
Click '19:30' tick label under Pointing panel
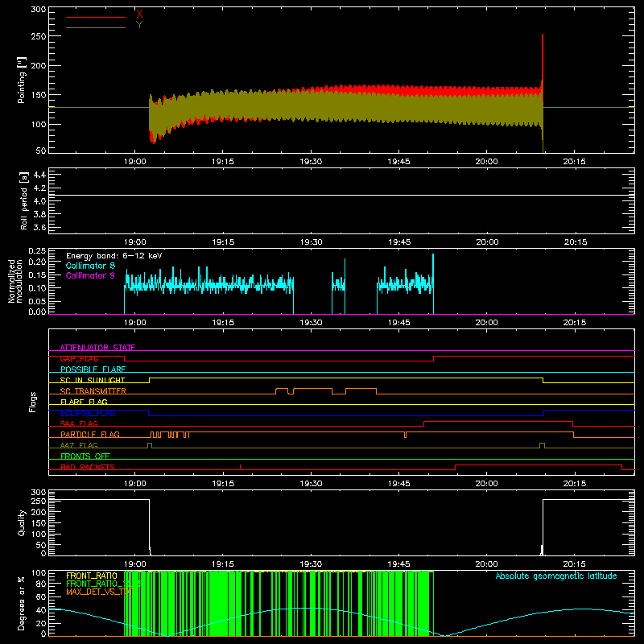(x=311, y=162)
